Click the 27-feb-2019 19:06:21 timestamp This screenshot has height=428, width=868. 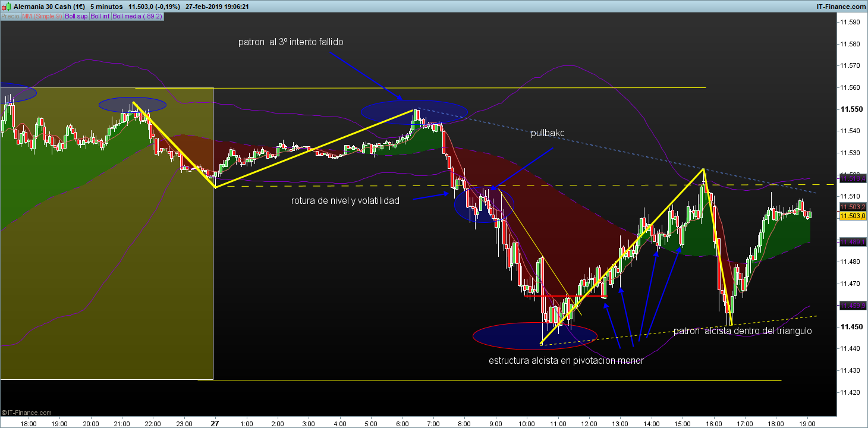pos(217,7)
